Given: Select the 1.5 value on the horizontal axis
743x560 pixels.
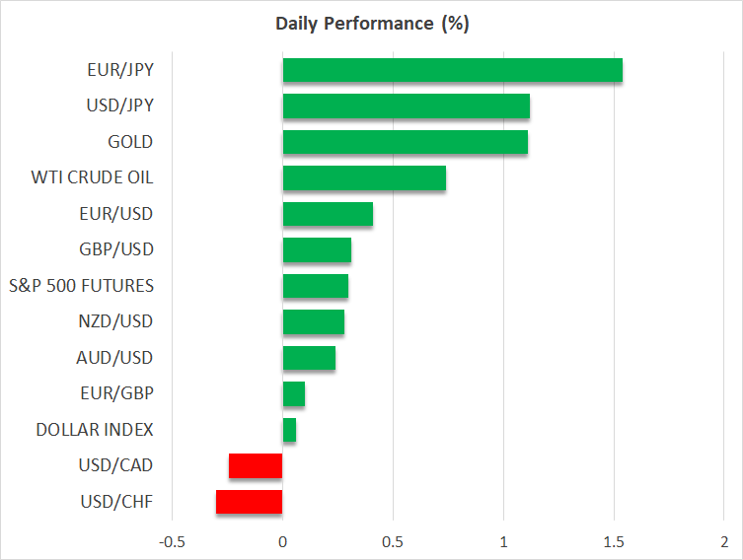Looking at the screenshot, I should pyautogui.click(x=614, y=542).
